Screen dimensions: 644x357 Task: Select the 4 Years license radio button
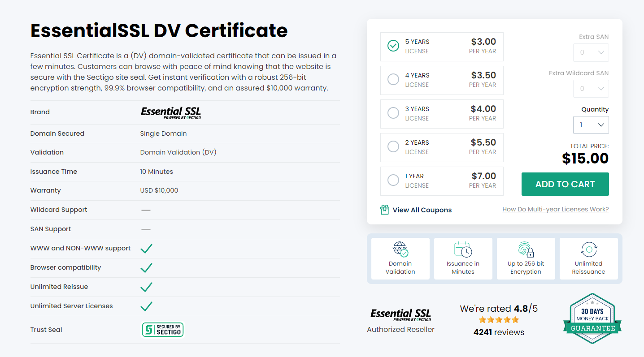pos(393,79)
